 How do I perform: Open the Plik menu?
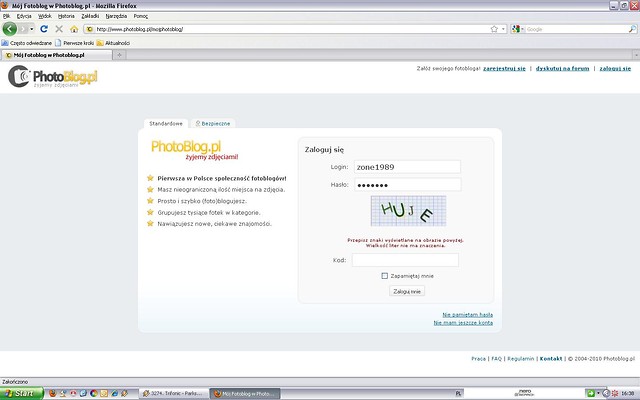tap(6, 16)
